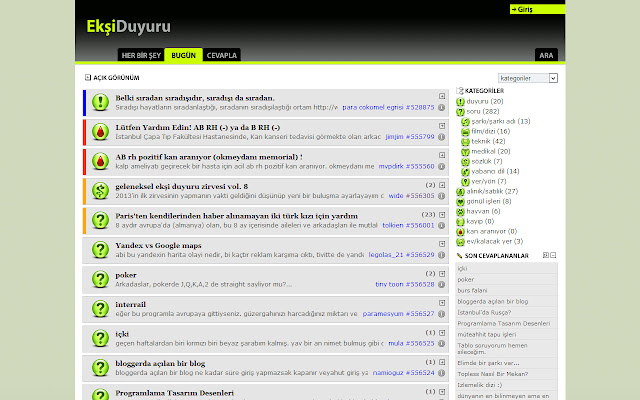Expand the Paris'ten kendilerinden haber post

click(x=442, y=214)
